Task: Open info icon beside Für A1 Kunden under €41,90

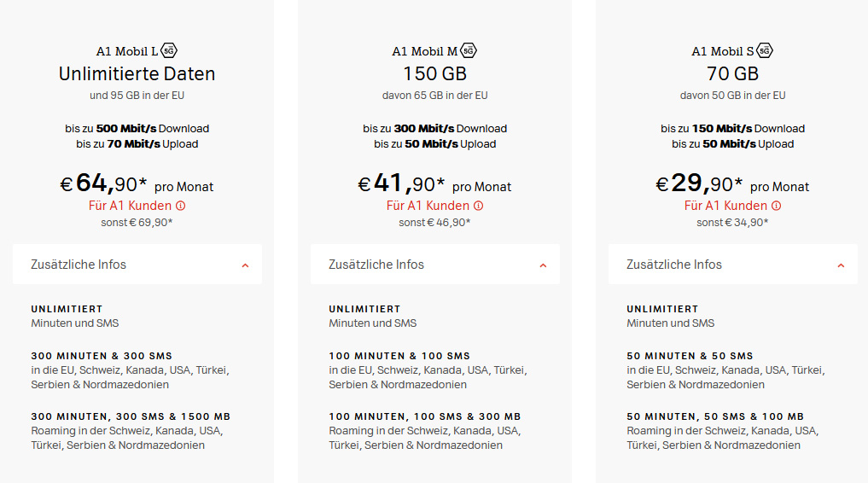Action: tap(478, 206)
